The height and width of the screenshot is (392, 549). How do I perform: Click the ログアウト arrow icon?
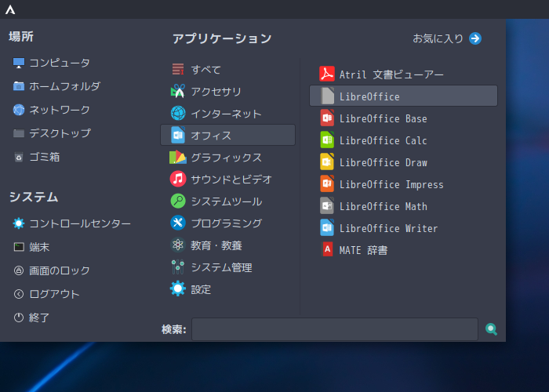pos(19,294)
